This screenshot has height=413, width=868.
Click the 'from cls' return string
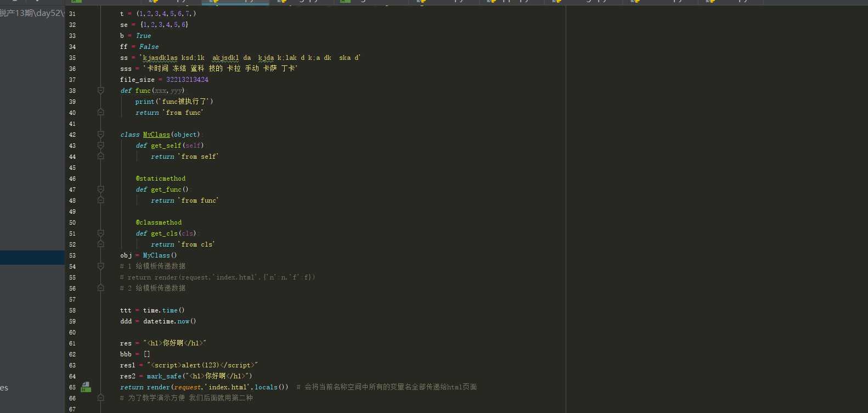196,244
